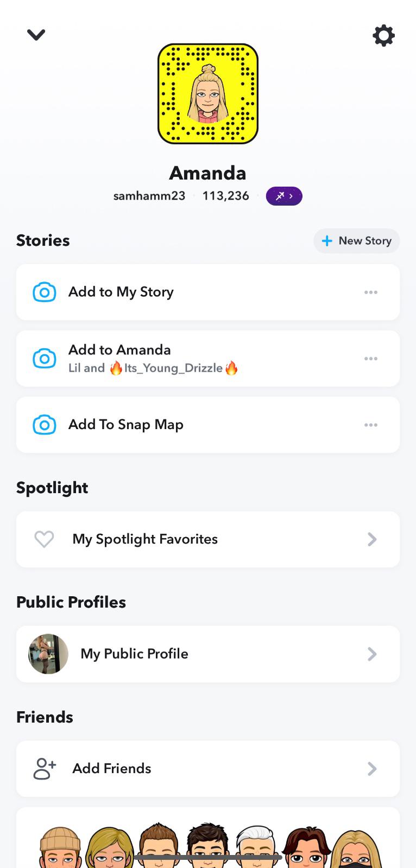The image size is (416, 868).
Task: Collapse profile with the down chevron
Action: click(36, 35)
